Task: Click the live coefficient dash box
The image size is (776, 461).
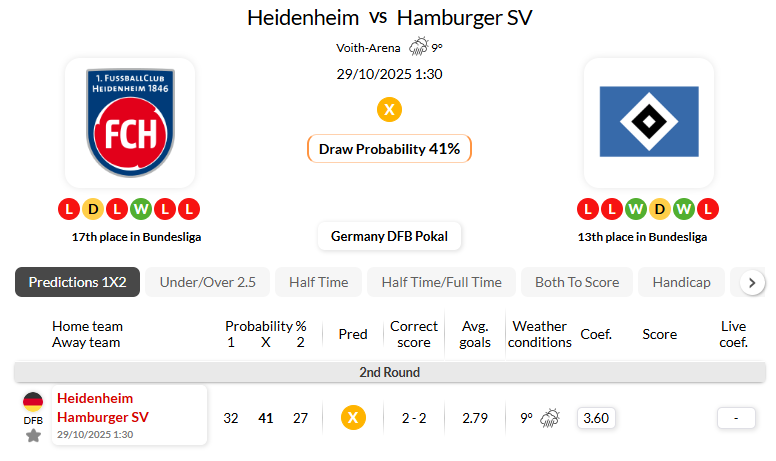Action: (x=736, y=418)
